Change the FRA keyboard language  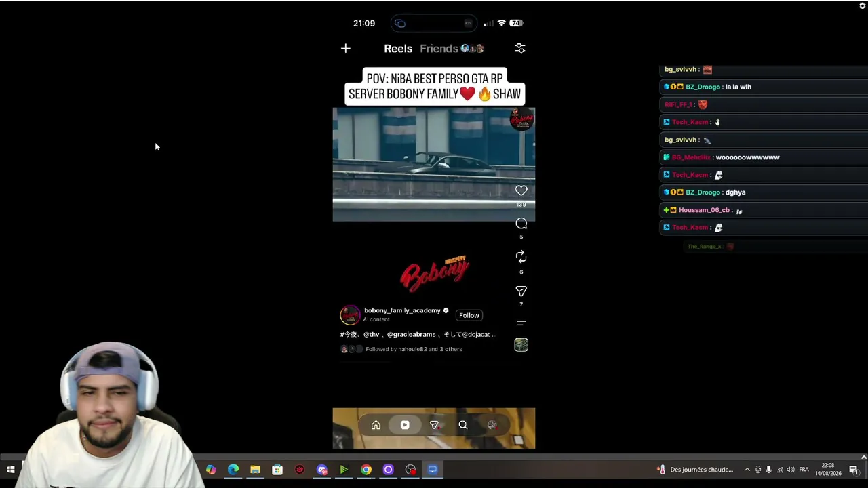coord(804,470)
